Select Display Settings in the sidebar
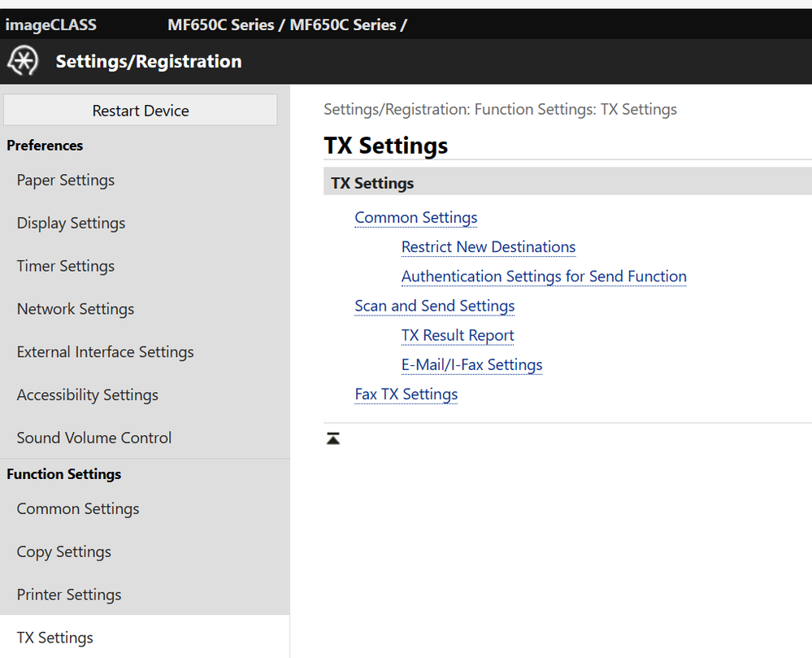812x658 pixels. pos(71,223)
